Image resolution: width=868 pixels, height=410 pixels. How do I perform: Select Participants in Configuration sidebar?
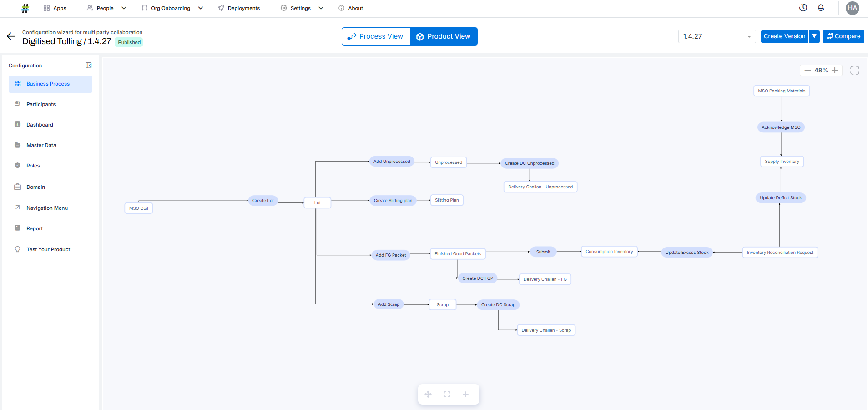click(41, 104)
